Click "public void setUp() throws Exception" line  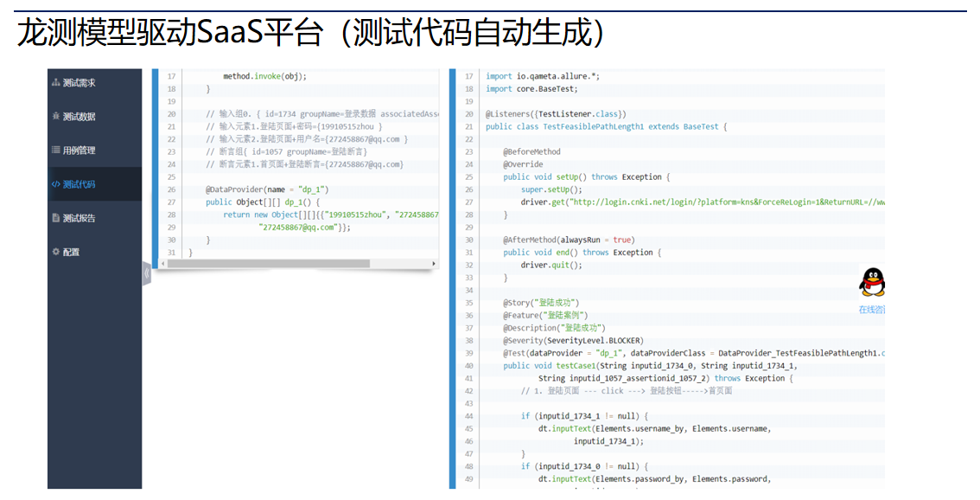[x=586, y=177]
